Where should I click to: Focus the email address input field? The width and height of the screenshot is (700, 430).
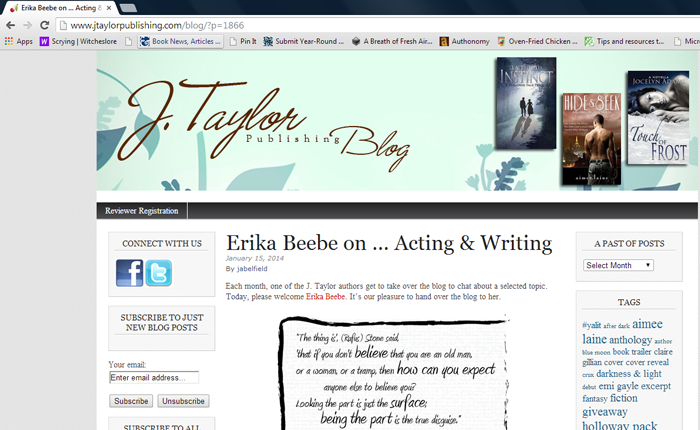(x=154, y=378)
